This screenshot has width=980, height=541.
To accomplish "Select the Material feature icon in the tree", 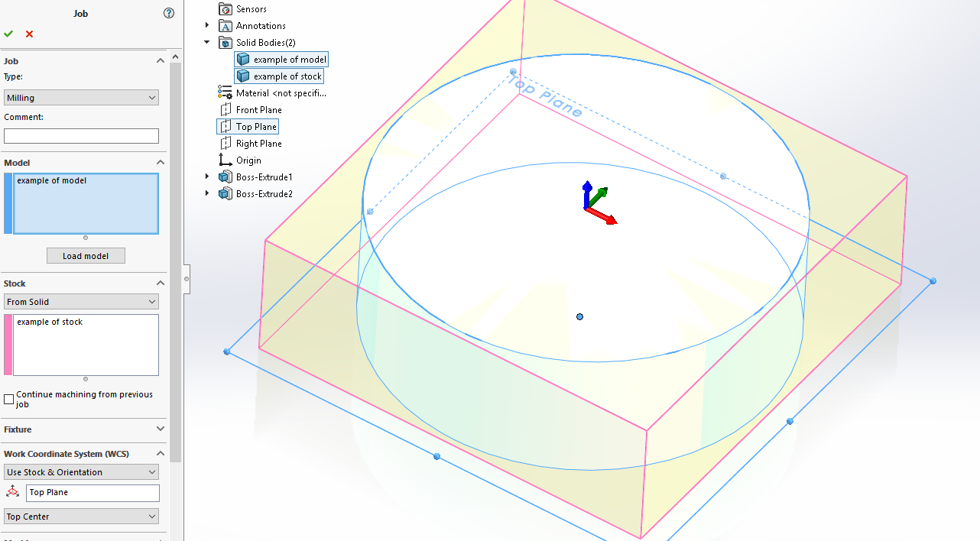I will [225, 92].
